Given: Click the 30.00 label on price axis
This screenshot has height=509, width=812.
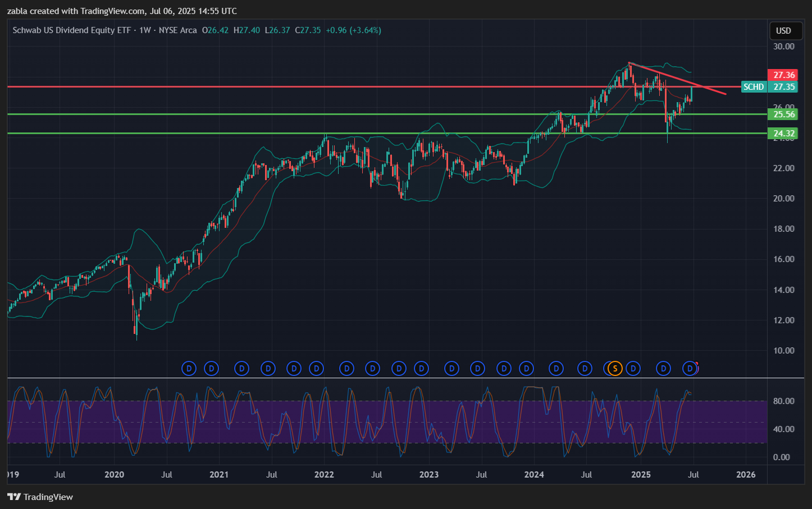Looking at the screenshot, I should click(x=783, y=47).
